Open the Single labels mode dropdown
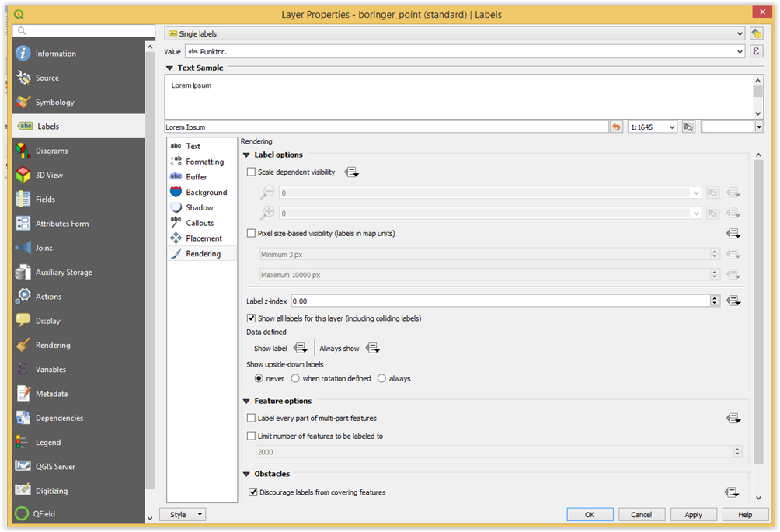 pos(454,33)
